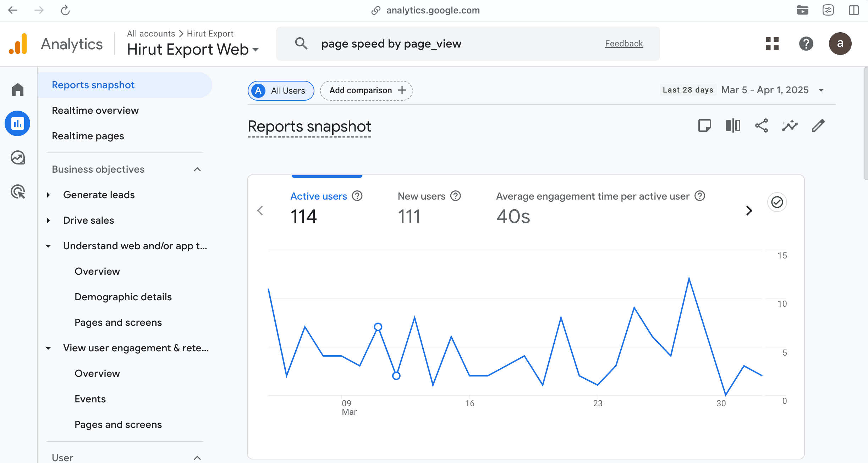Select Average engagement time metric tab
Viewport: 868px width, 463px height.
point(600,207)
